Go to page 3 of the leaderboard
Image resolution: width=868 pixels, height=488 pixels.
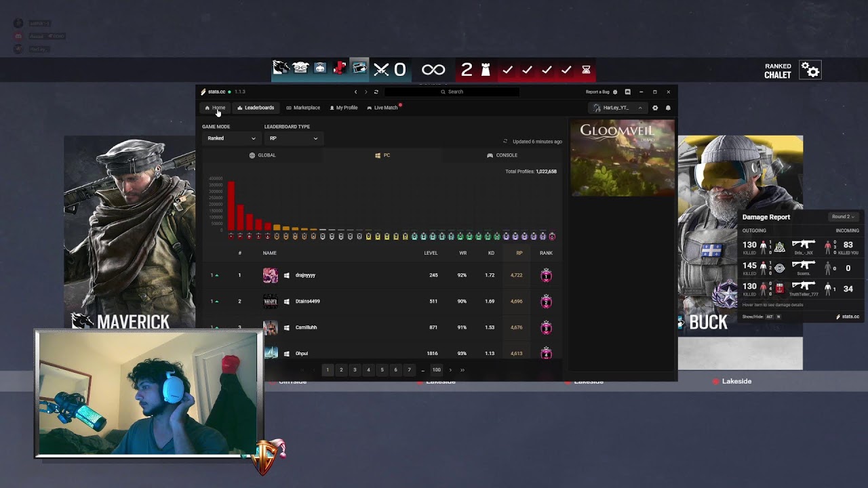(355, 370)
